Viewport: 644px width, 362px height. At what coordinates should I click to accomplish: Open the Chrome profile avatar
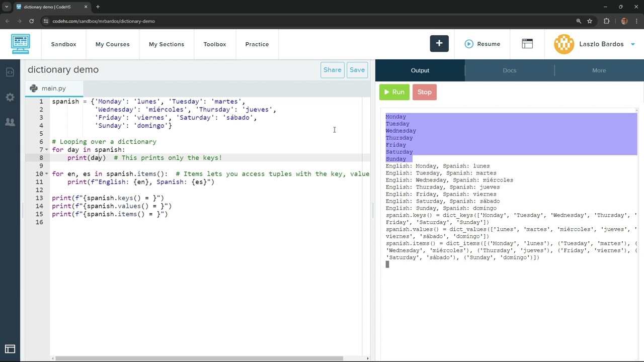pos(624,21)
